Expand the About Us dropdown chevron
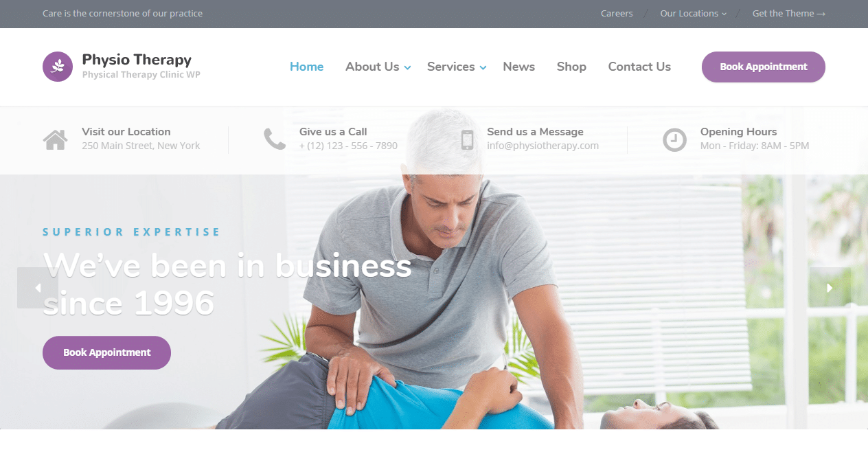 click(x=407, y=67)
